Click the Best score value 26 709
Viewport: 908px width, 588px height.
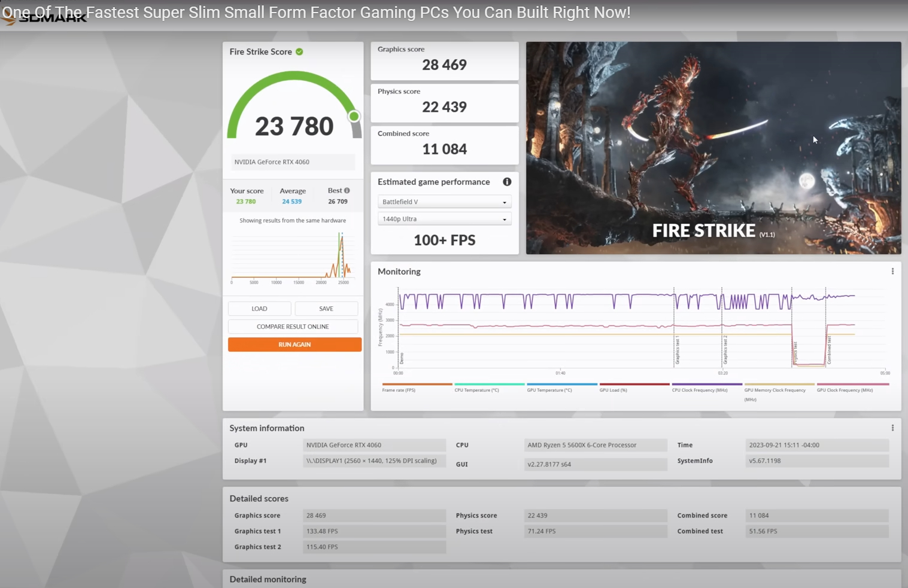[x=338, y=202]
